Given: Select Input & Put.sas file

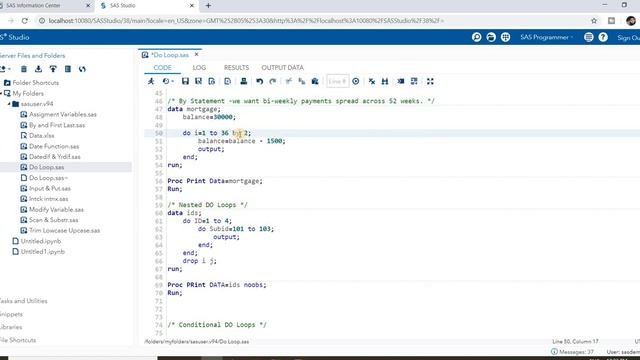Looking at the screenshot, I should coord(50,188).
